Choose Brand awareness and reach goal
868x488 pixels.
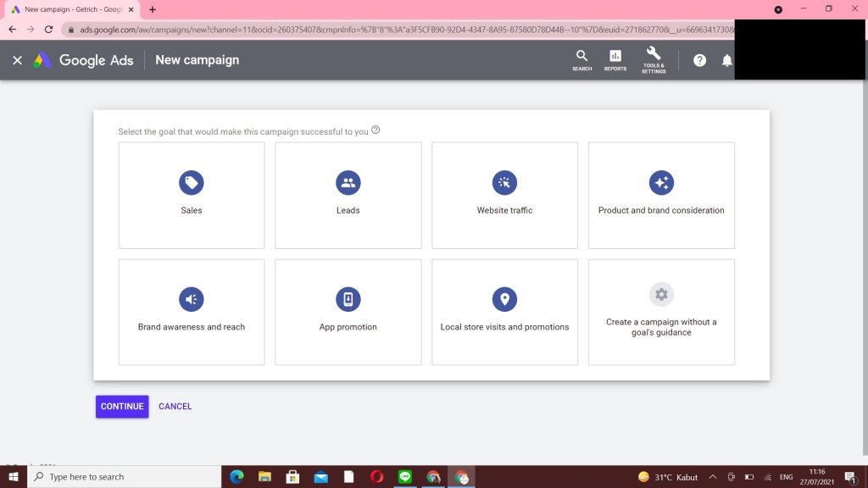(x=192, y=312)
